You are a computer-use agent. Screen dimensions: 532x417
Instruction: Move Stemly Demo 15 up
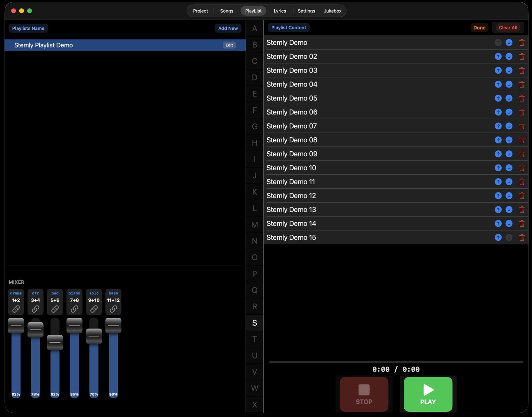(498, 237)
